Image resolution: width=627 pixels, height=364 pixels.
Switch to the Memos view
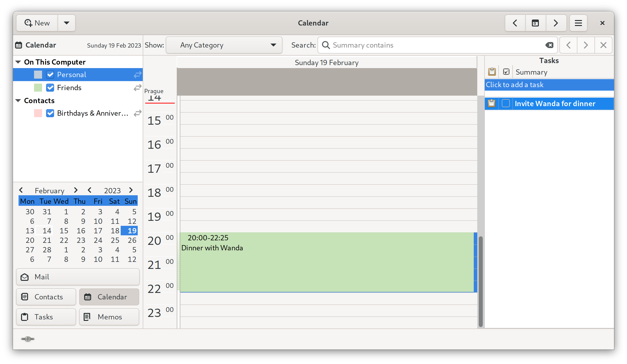click(109, 317)
